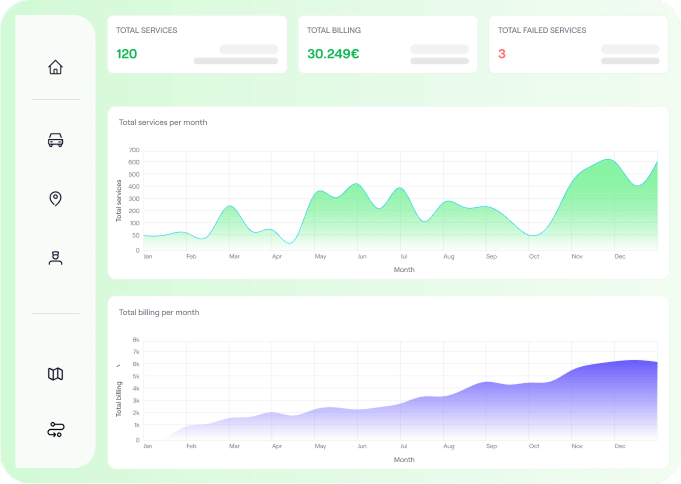Screen dimensions: 681x484
Task: Click the vertical 'Total billing' axis label
Action: tap(119, 397)
